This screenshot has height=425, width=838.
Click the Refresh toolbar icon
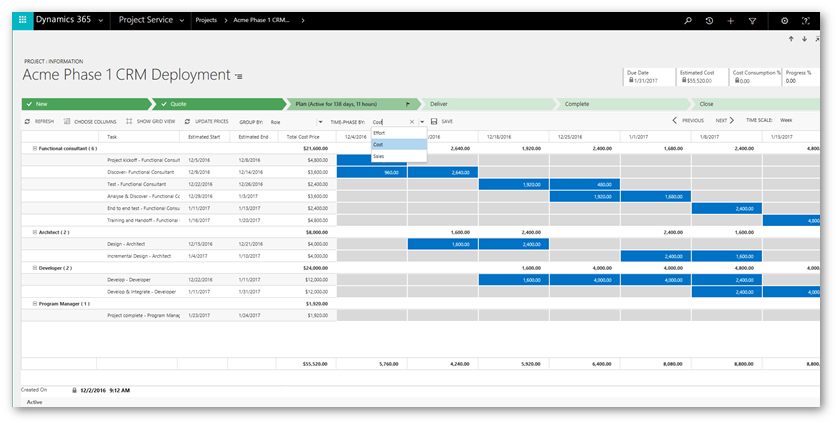[x=27, y=121]
